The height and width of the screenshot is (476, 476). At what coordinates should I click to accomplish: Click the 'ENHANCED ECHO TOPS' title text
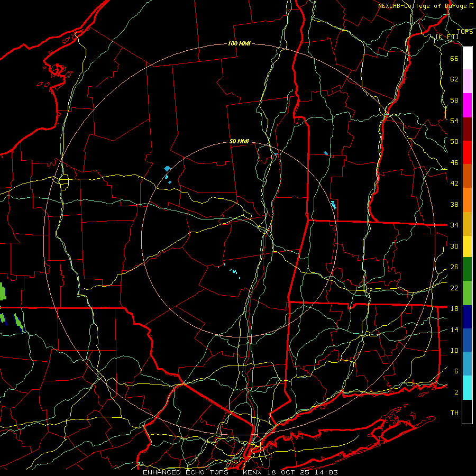coord(185,472)
